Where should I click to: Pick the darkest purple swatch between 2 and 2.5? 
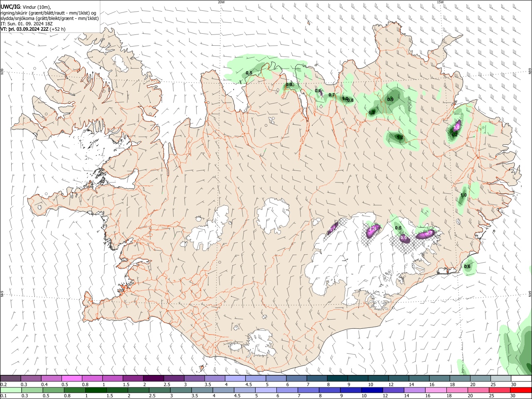153,379
